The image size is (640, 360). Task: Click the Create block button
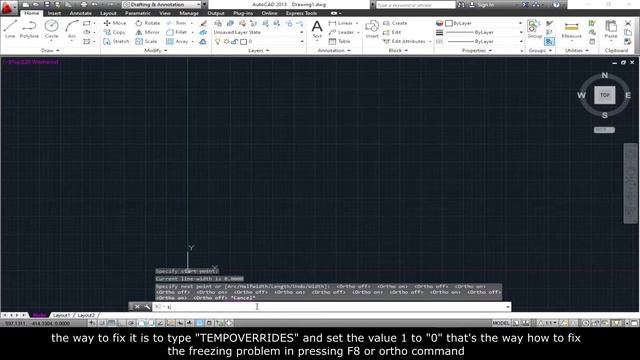pos(395,23)
